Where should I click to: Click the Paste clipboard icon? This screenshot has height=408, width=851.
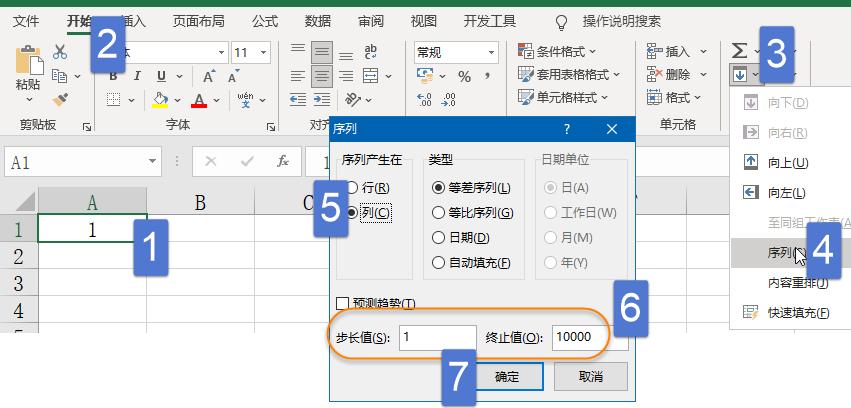click(29, 60)
